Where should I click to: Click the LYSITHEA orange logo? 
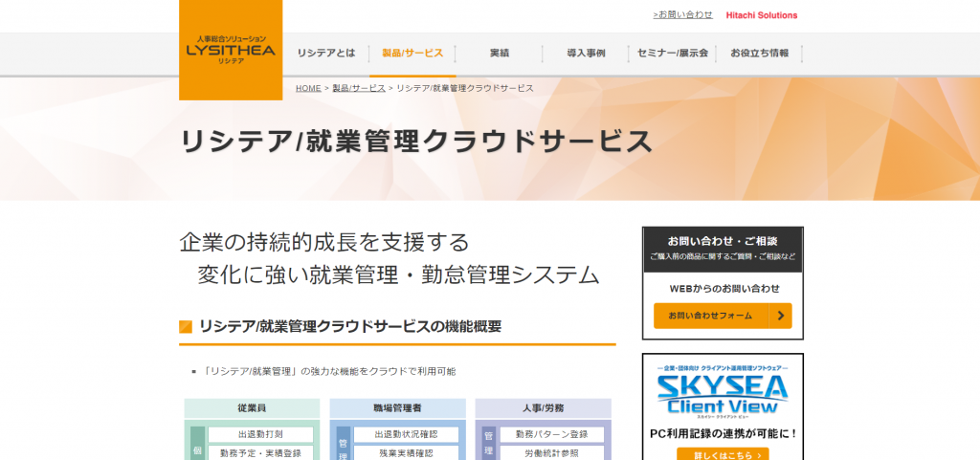click(x=230, y=50)
